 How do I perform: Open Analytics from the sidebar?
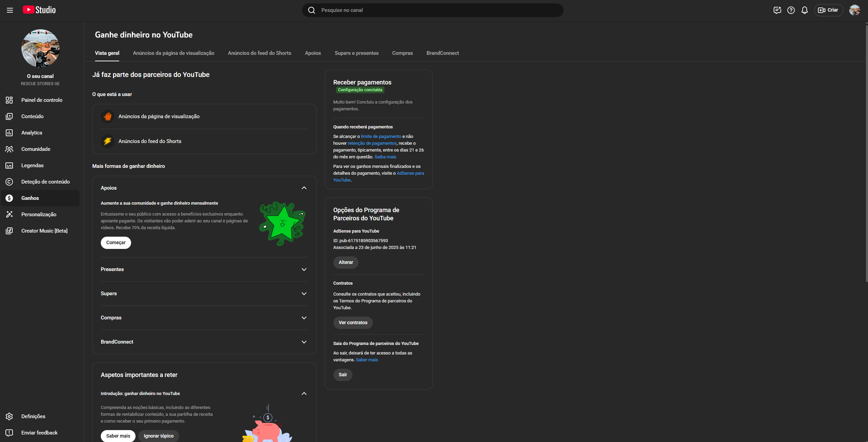(32, 133)
